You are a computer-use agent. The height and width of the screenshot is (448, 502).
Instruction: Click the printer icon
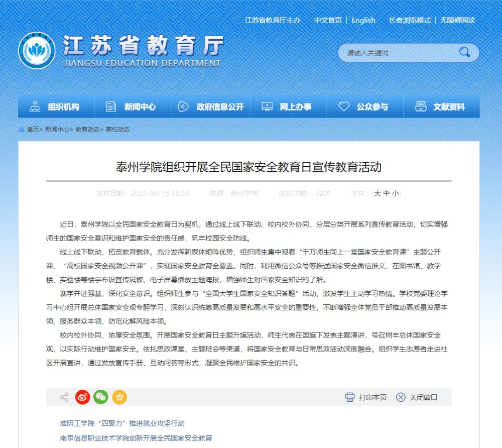(350, 397)
